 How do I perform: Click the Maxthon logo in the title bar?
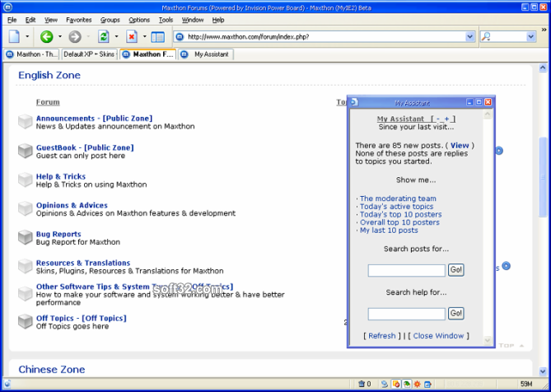coord(7,7)
